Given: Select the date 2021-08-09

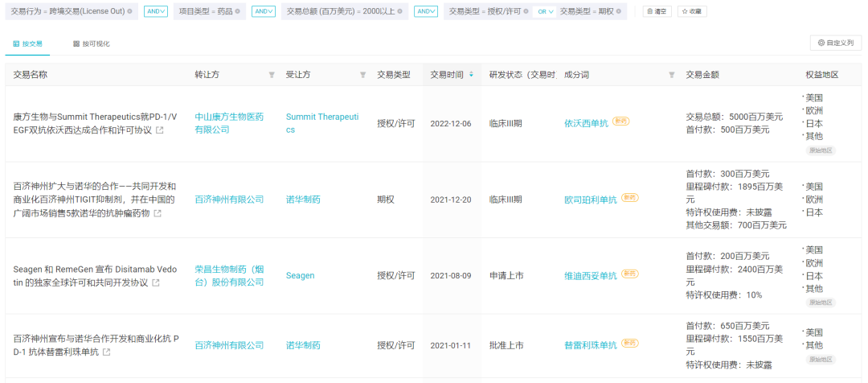Looking at the screenshot, I should tap(451, 275).
